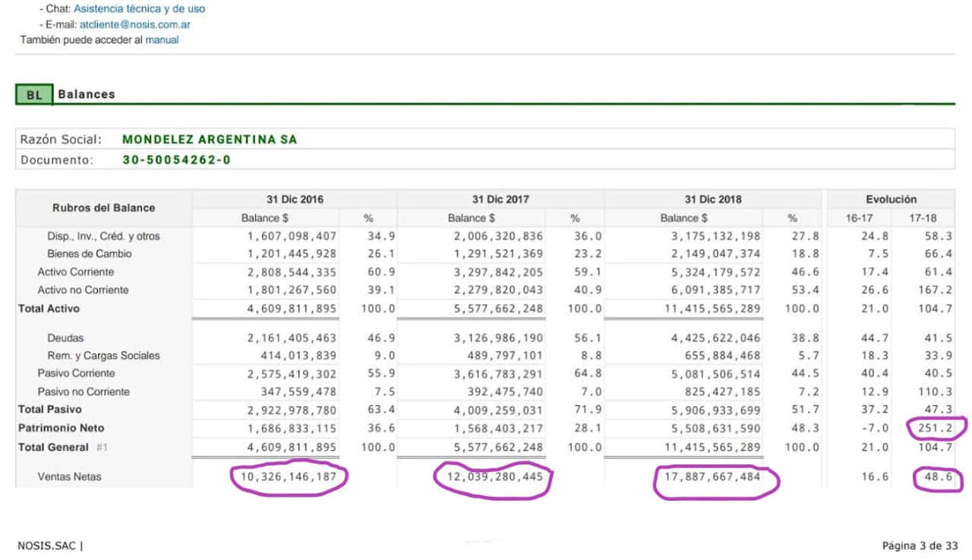
Task: Click the 2016 Ventas Netas value 10,326,146,187
Action: point(289,477)
